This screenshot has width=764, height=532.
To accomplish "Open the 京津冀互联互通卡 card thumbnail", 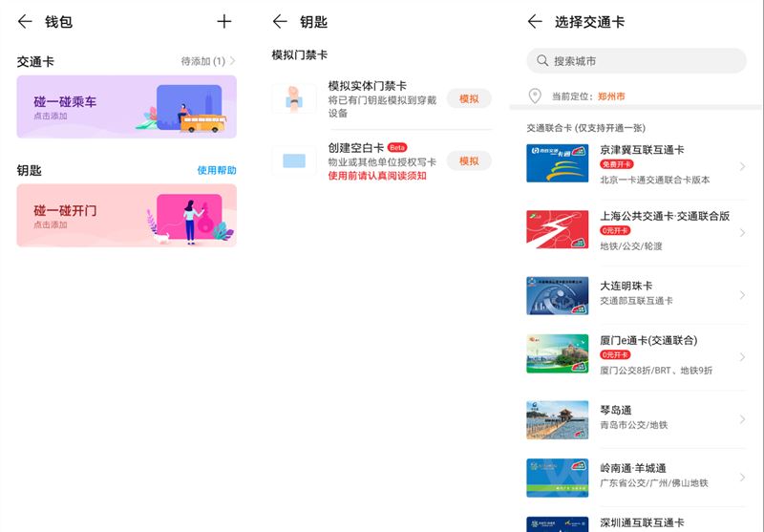I will 558,163.
